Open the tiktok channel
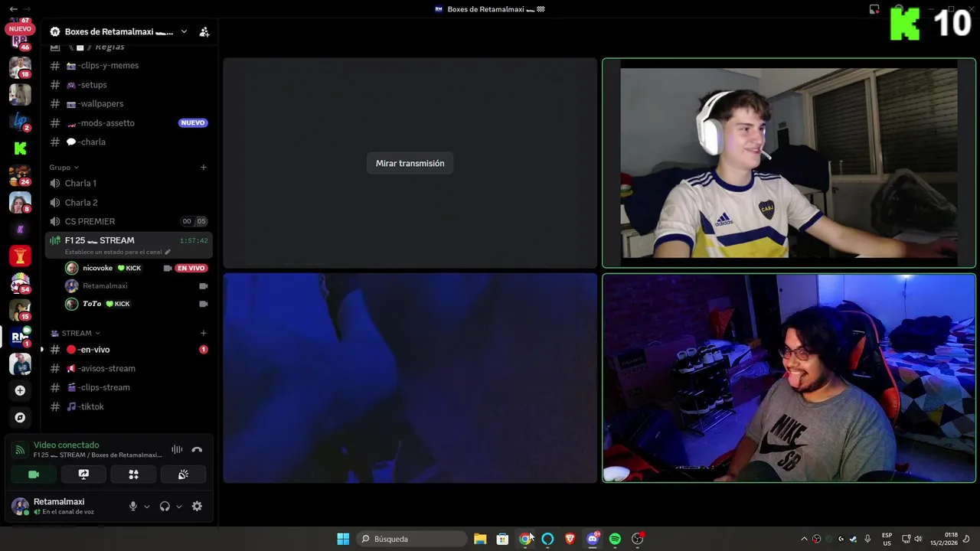Image resolution: width=980 pixels, height=551 pixels. [x=129, y=407]
